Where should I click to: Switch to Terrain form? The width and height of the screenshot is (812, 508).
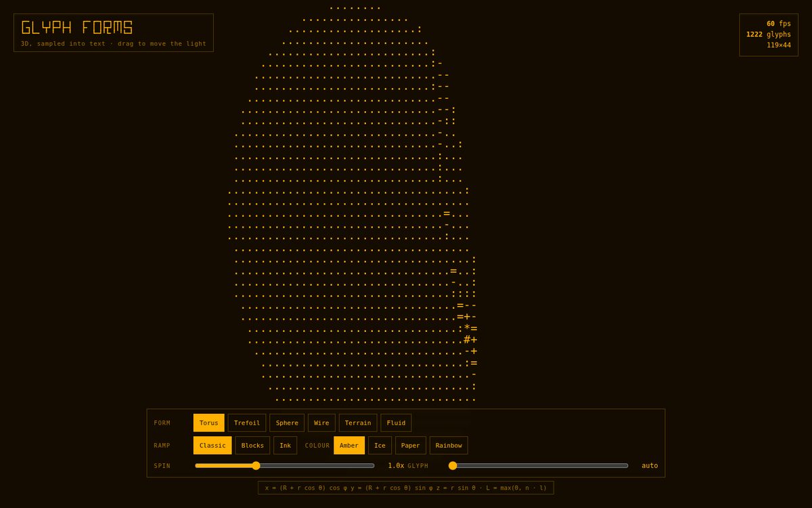point(358,423)
